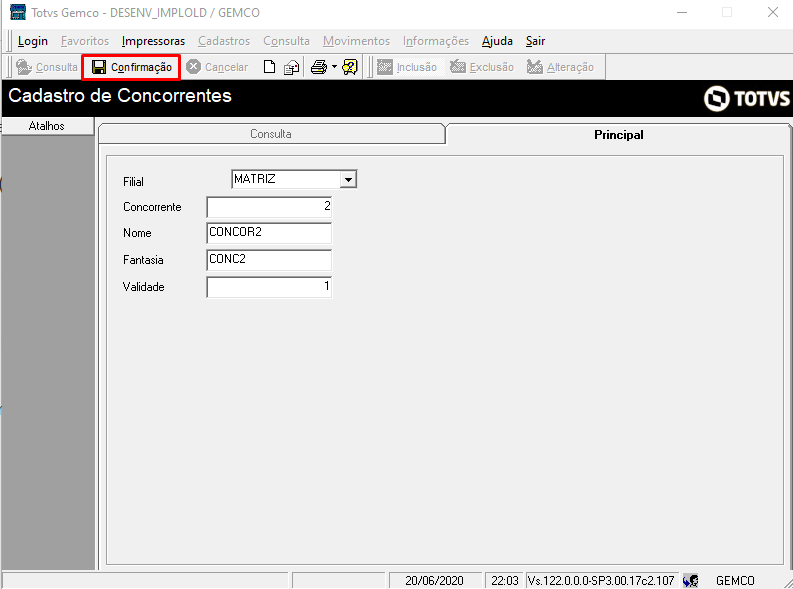The width and height of the screenshot is (793, 589).
Task: Open the printer dropdown arrow
Action: point(334,67)
